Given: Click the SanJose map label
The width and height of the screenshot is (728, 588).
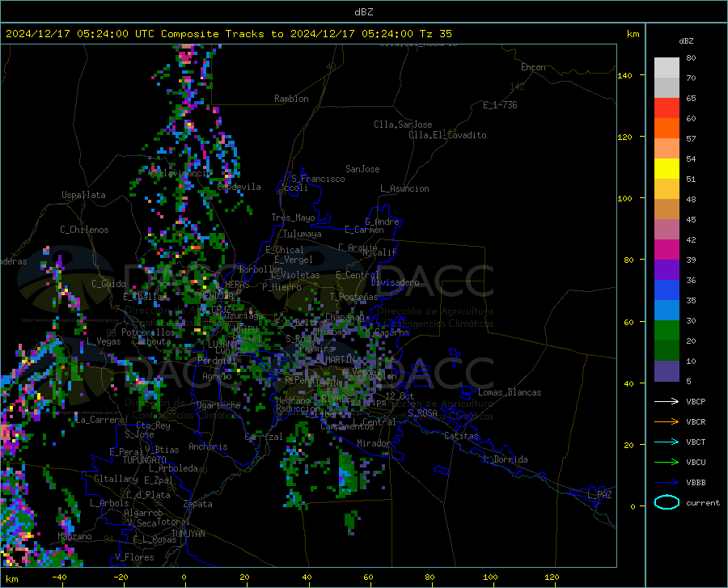Looking at the screenshot, I should 362,169.
